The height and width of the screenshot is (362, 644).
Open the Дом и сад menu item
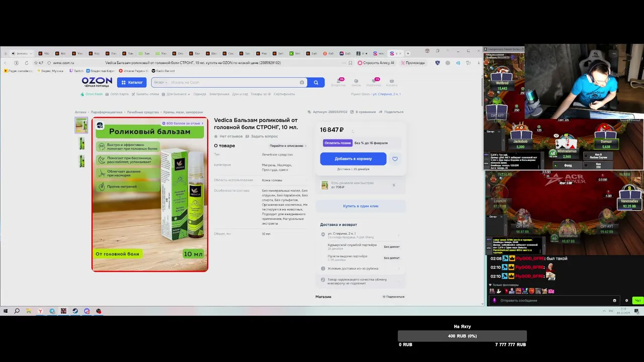pyautogui.click(x=240, y=94)
